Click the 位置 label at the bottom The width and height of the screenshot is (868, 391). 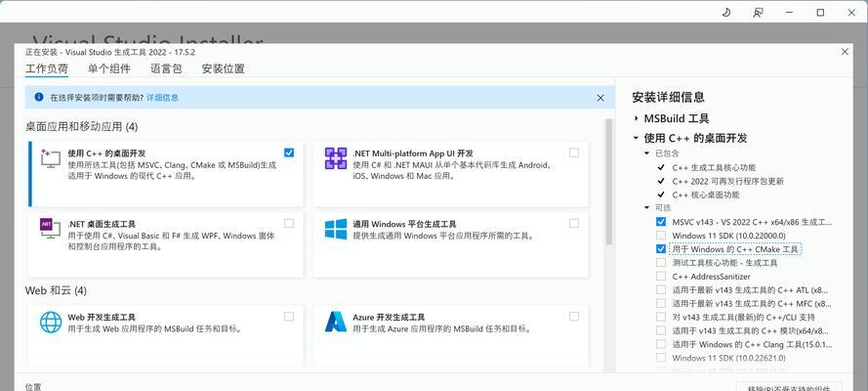33,386
